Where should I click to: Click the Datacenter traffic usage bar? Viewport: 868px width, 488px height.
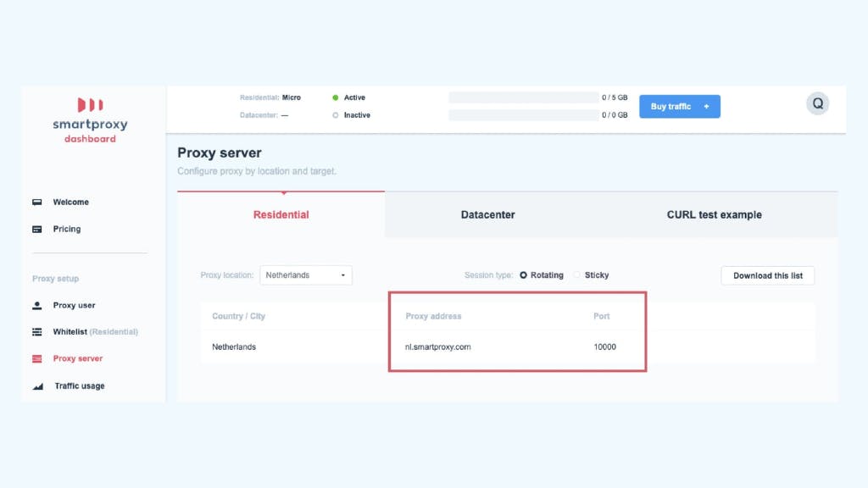(x=524, y=115)
